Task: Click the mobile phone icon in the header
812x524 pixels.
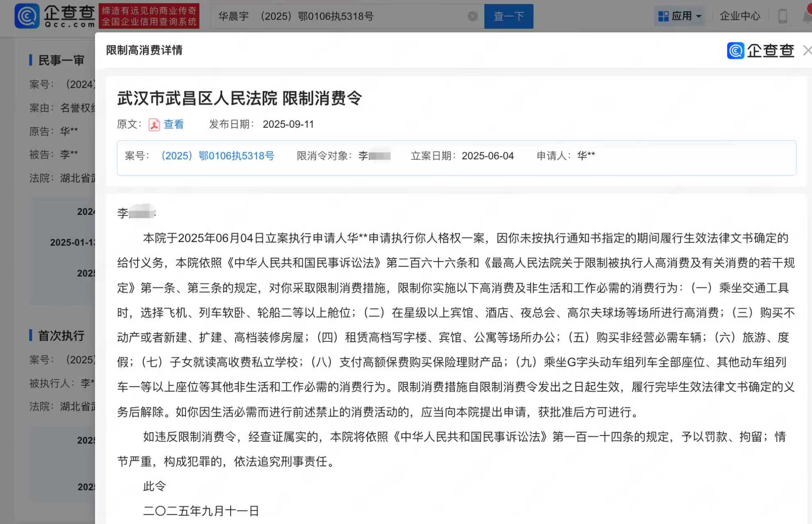Action: 783,16
